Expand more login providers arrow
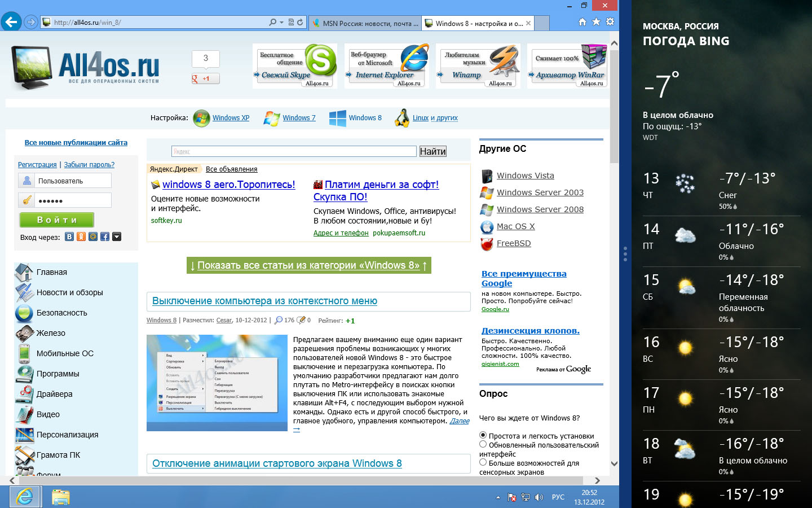This screenshot has width=812, height=508. click(117, 237)
